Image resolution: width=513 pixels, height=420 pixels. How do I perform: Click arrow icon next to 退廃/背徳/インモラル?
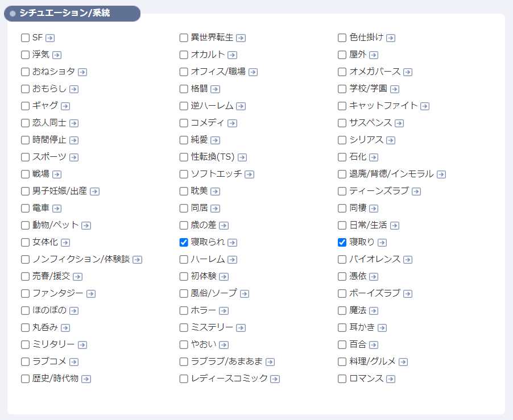pos(441,174)
